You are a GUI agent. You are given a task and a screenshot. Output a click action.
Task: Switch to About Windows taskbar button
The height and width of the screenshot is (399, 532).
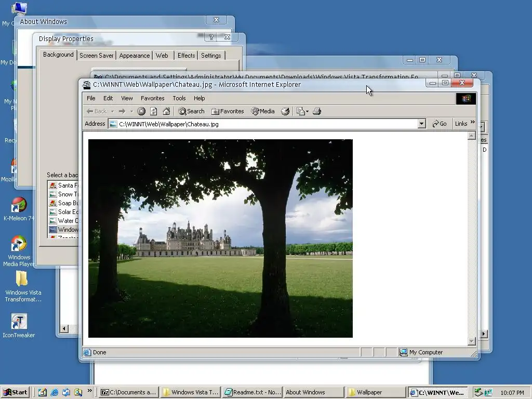click(x=313, y=392)
